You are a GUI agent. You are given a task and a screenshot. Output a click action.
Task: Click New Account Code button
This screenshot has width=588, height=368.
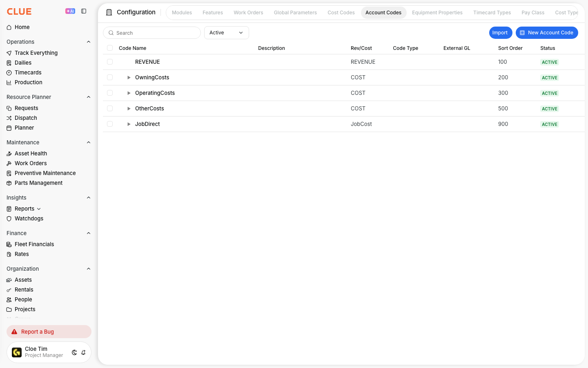[547, 33]
